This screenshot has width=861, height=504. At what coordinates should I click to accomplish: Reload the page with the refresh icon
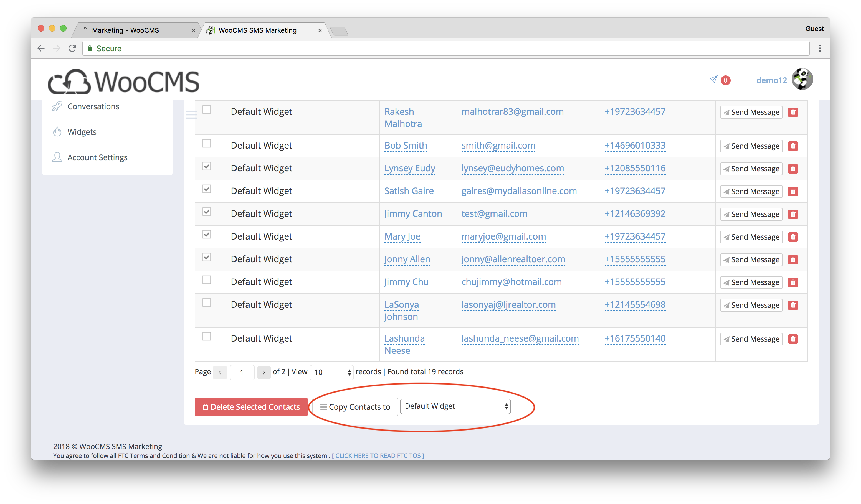72,48
